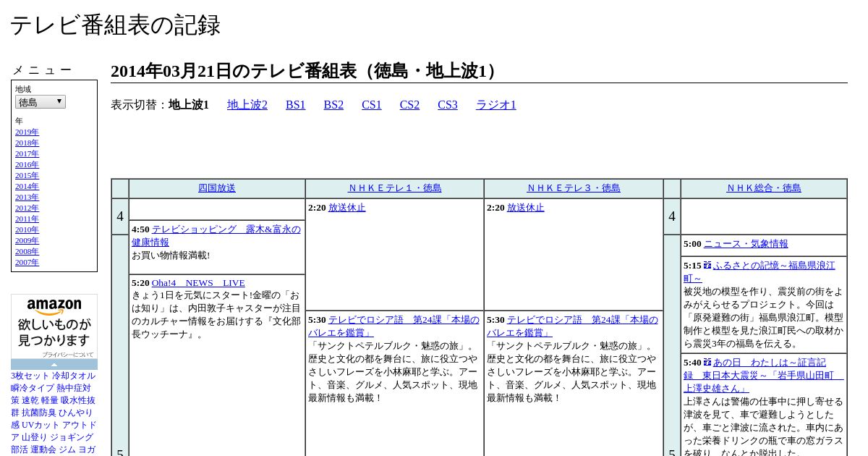Switch to ラジオ1 listings
Viewport: 868px width, 456px height.
[496, 105]
